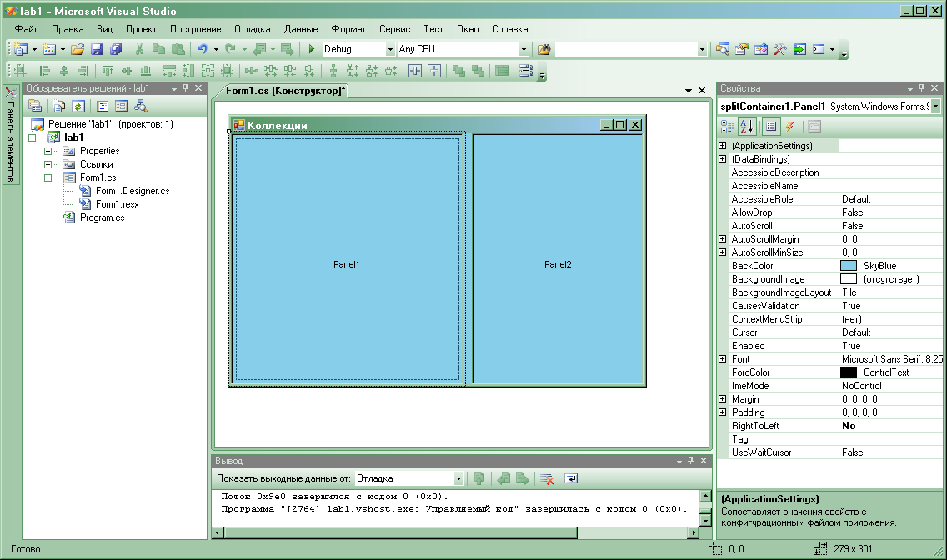
Task: Click the Cut scissors icon
Action: (139, 49)
